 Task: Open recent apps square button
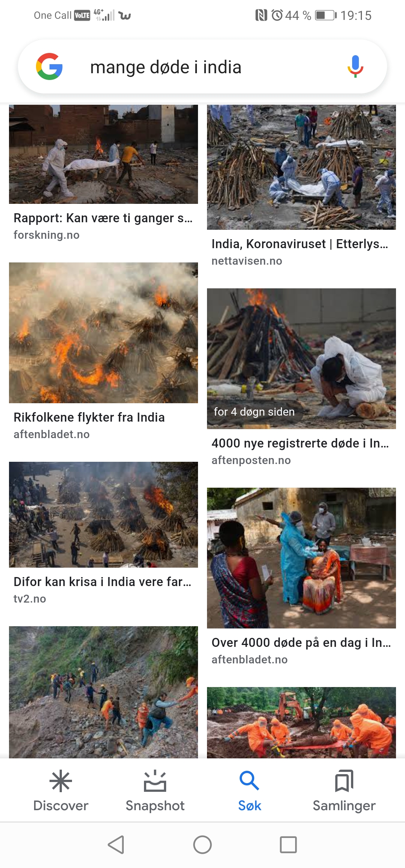(288, 845)
